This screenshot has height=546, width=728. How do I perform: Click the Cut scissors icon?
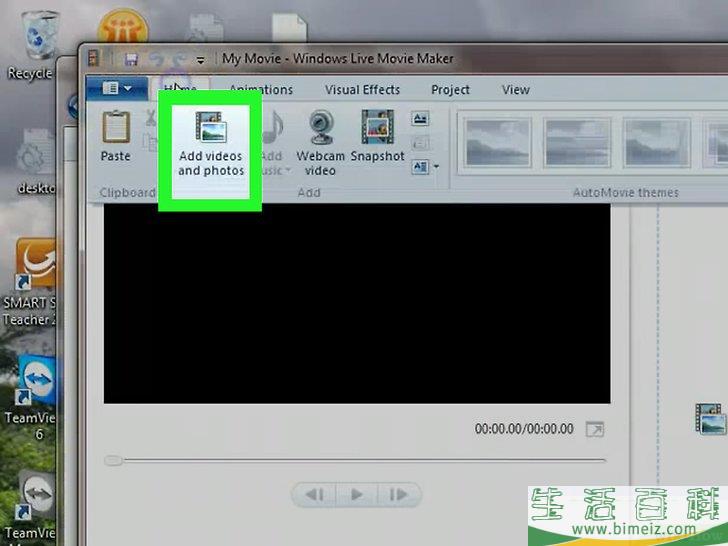(x=150, y=118)
